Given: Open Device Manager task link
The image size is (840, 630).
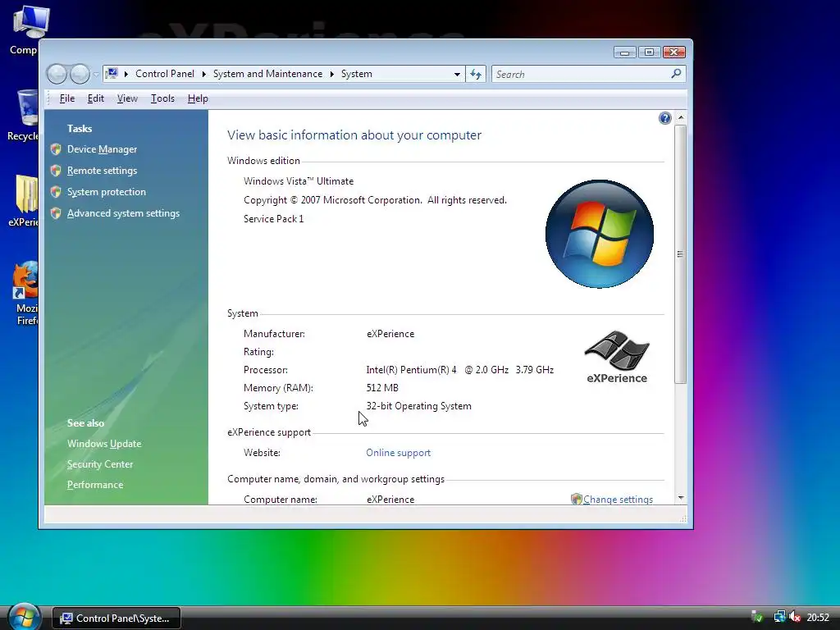Looking at the screenshot, I should (x=102, y=149).
